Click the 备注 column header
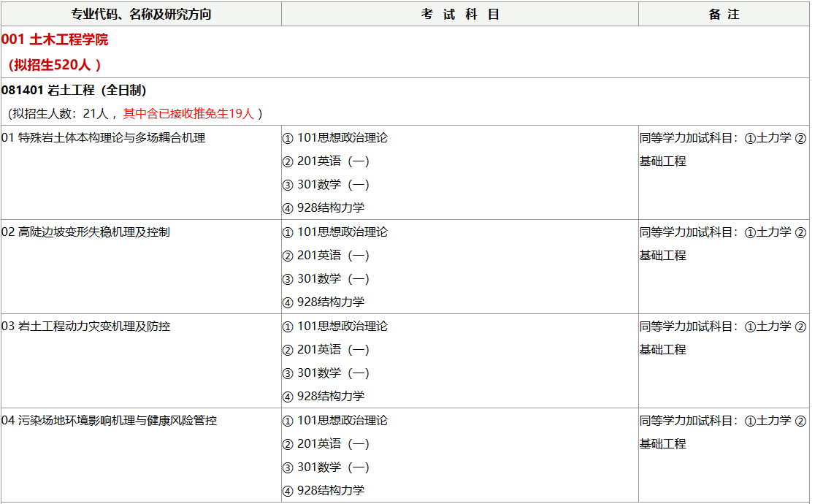The height and width of the screenshot is (504, 815). tap(724, 14)
